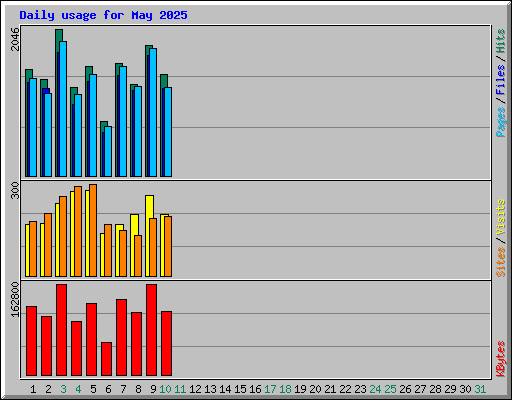Select green day 4 on the x-axis

[78, 389]
